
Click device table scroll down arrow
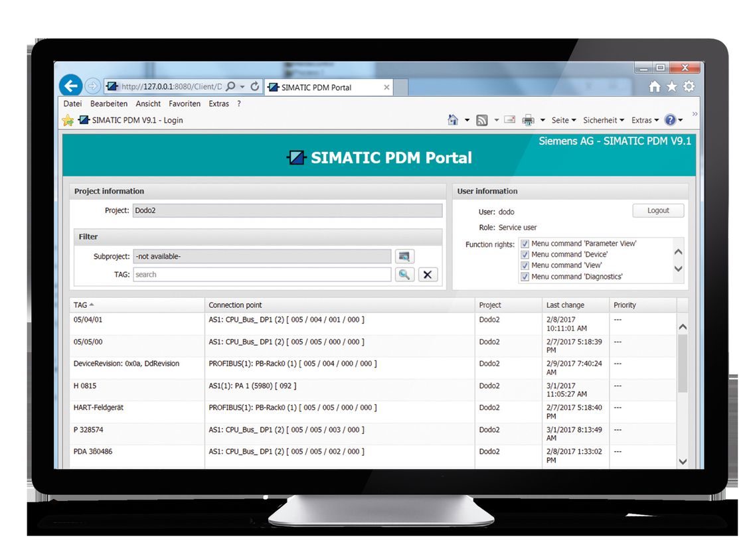(x=683, y=461)
